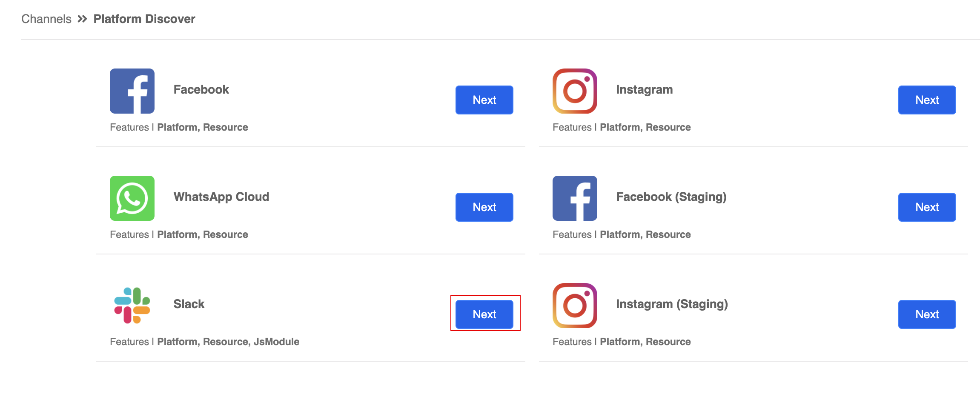The image size is (980, 394).
Task: Click the Facebook logo icon
Action: pyautogui.click(x=132, y=91)
